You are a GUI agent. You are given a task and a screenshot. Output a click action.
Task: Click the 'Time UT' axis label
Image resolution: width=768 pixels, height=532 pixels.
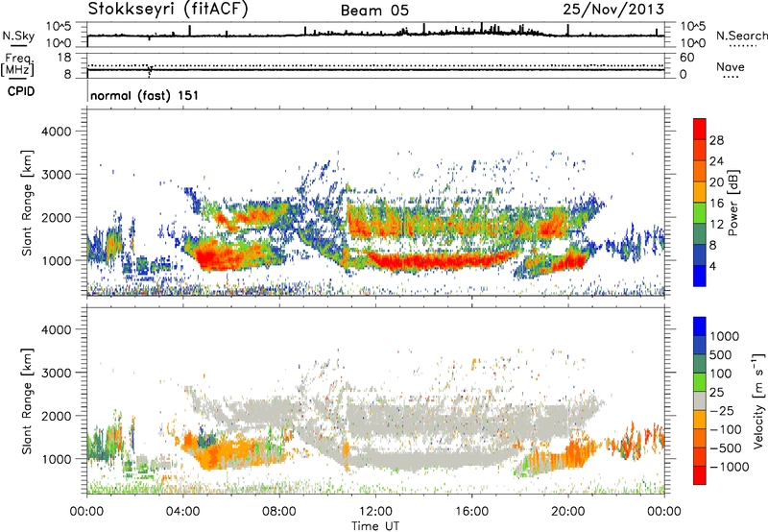pyautogui.click(x=375, y=526)
